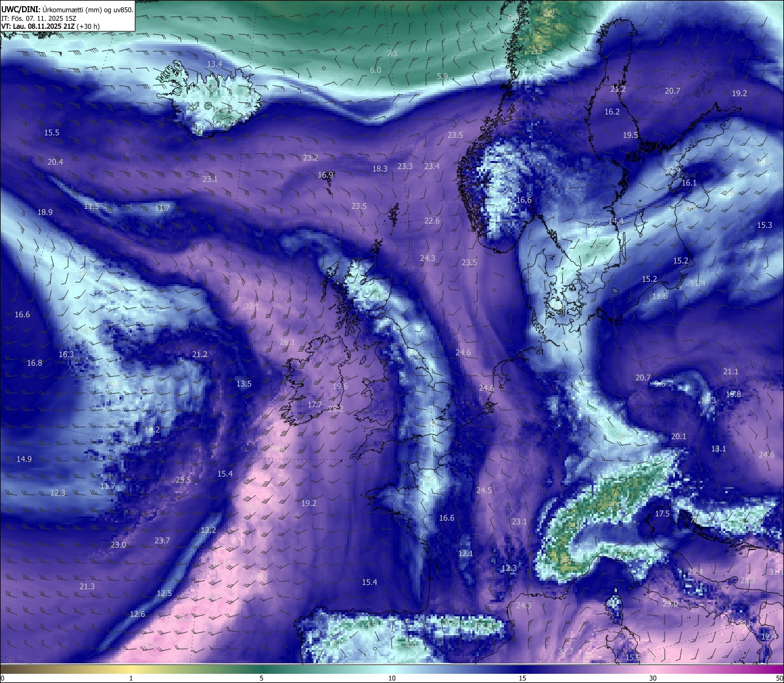
Task: Click the 13.1 value label
Action: 718,448
